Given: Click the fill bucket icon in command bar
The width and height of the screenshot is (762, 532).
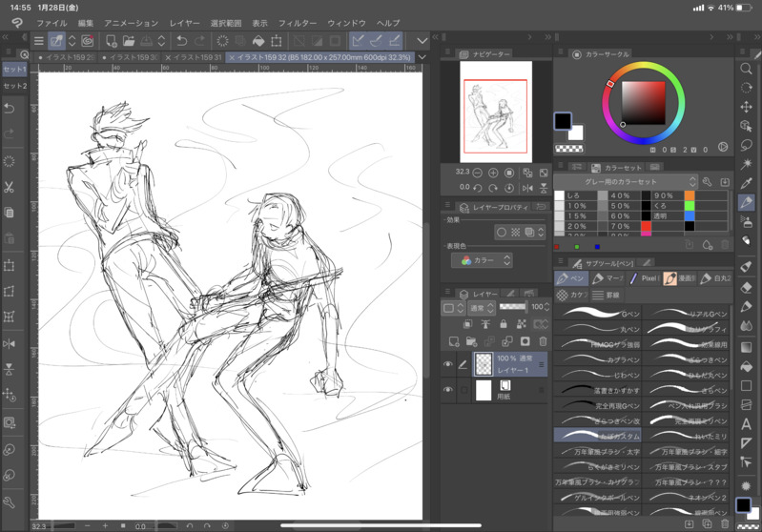Looking at the screenshot, I should click(x=257, y=41).
